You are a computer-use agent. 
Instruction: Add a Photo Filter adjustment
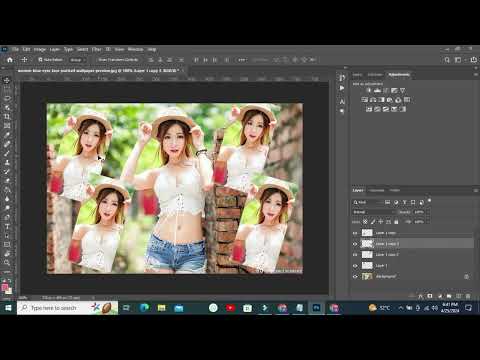[390, 100]
